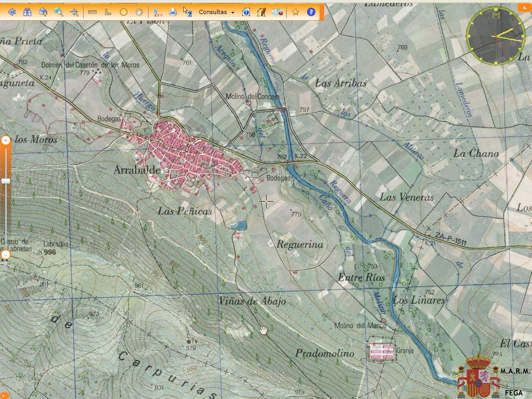Enable the hand pan tool
532x399 pixels.
pyautogui.click(x=139, y=12)
